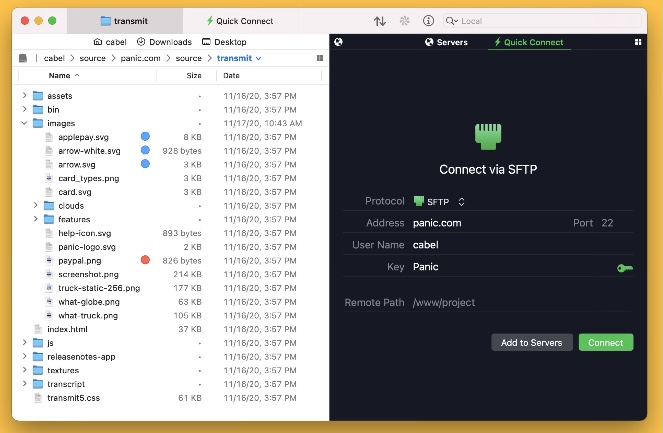Click the transfer arrows icon in toolbar
Screen dimensions: 663x433
point(380,20)
